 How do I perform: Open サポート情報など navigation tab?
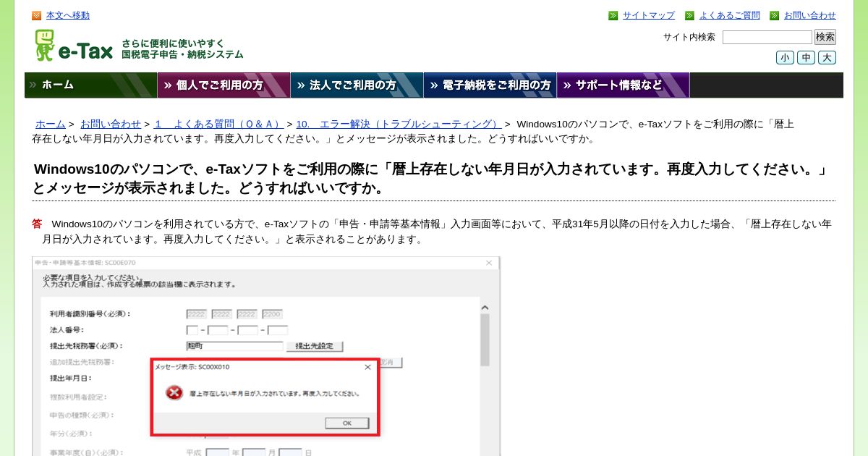[624, 85]
